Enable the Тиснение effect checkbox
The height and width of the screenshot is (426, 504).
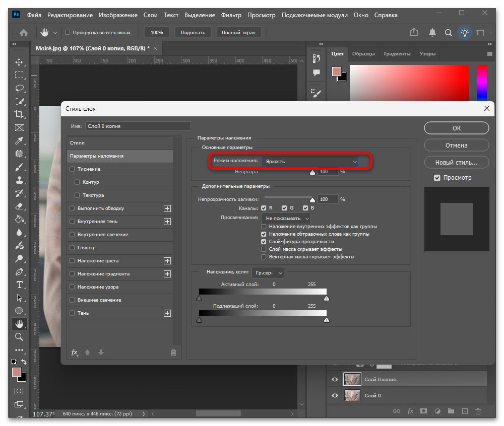(72, 169)
